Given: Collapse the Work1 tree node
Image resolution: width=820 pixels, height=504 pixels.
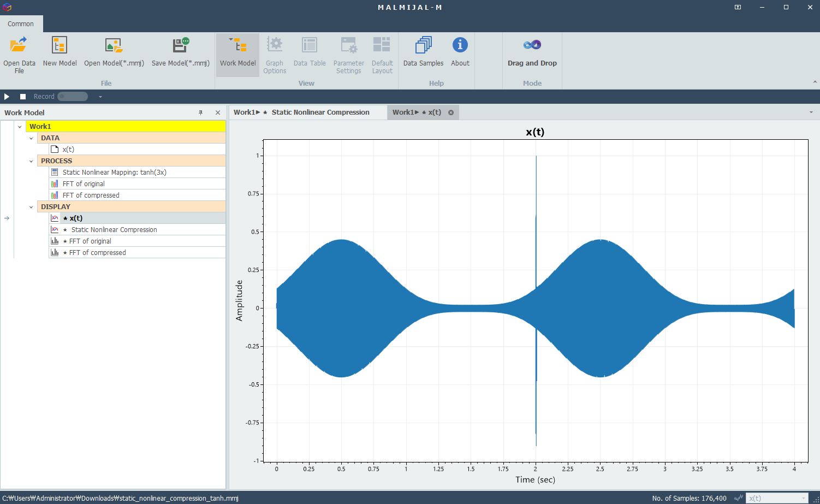Looking at the screenshot, I should pos(20,127).
